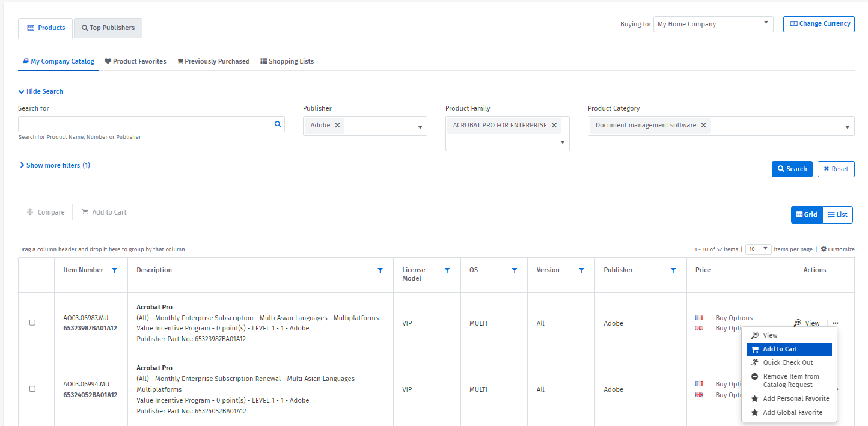Remove ACROBAT PRO FOR ENTERPRISE family tag
Viewport: 868px width, 426px height.
554,126
